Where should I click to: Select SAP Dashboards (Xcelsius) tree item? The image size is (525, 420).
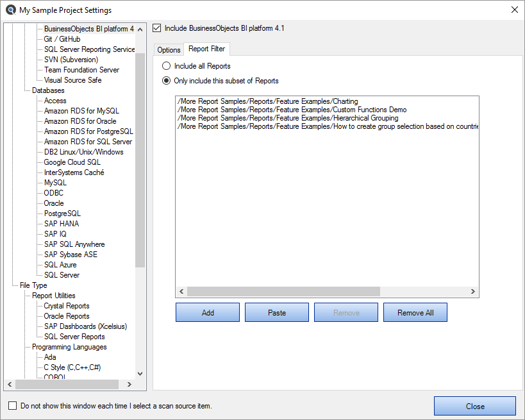(85, 326)
